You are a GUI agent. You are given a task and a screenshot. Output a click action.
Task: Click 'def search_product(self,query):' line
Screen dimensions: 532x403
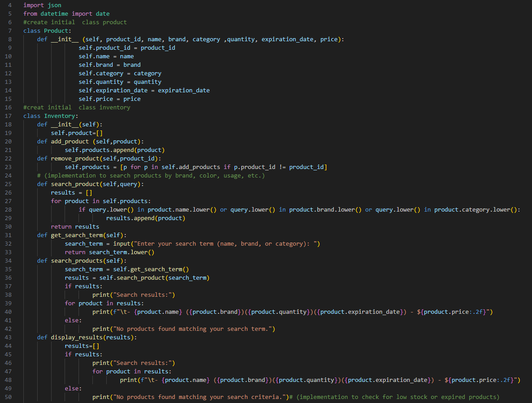91,184
